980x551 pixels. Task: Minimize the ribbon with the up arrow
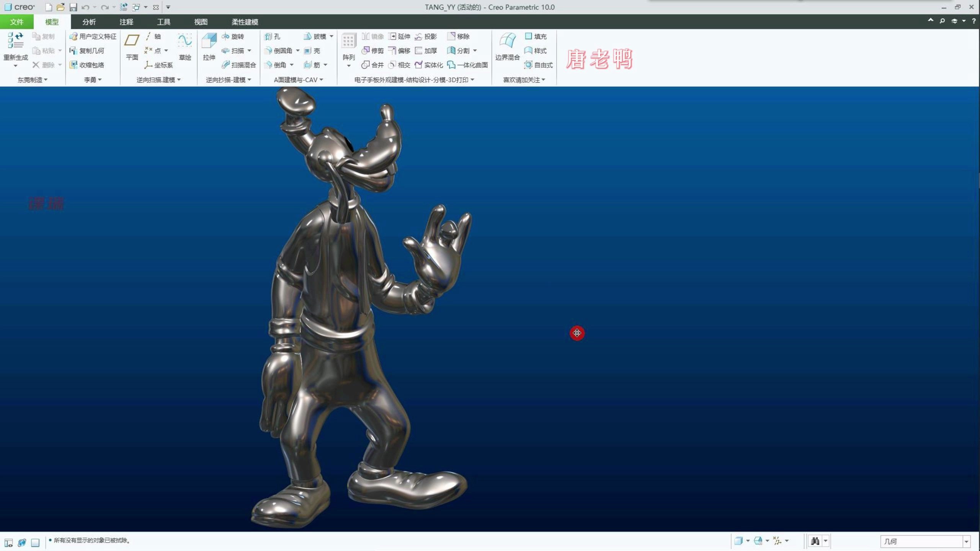(x=930, y=20)
